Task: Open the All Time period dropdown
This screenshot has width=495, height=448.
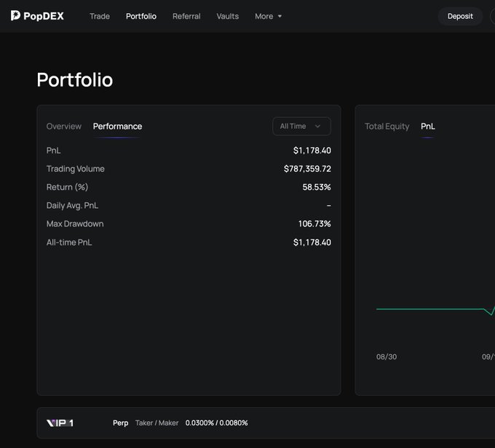Action: pos(301,127)
